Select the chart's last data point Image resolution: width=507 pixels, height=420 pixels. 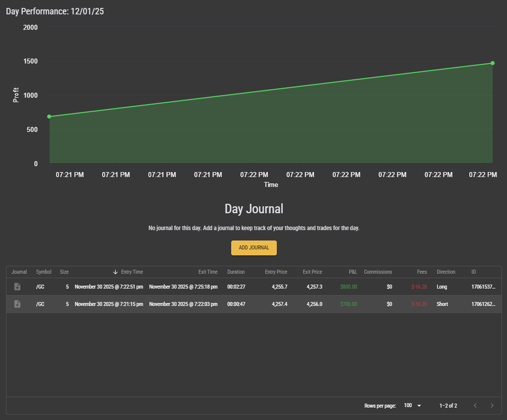point(493,63)
